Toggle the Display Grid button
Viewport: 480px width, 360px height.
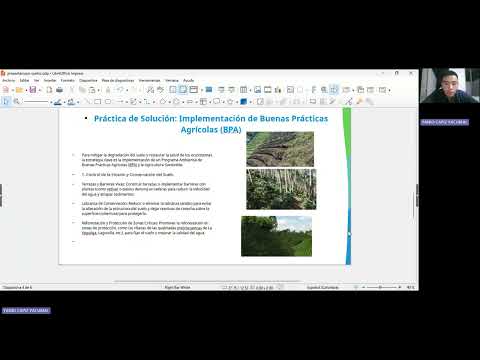pyautogui.click(x=173, y=89)
